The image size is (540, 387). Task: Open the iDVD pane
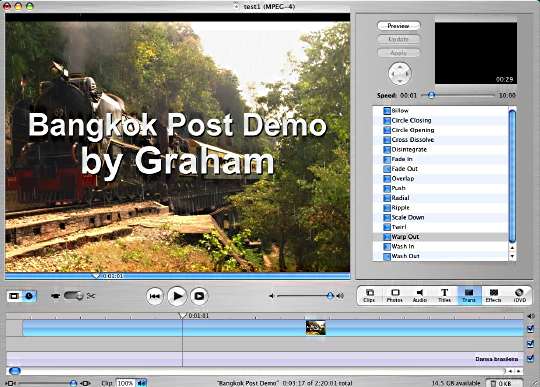tap(519, 295)
